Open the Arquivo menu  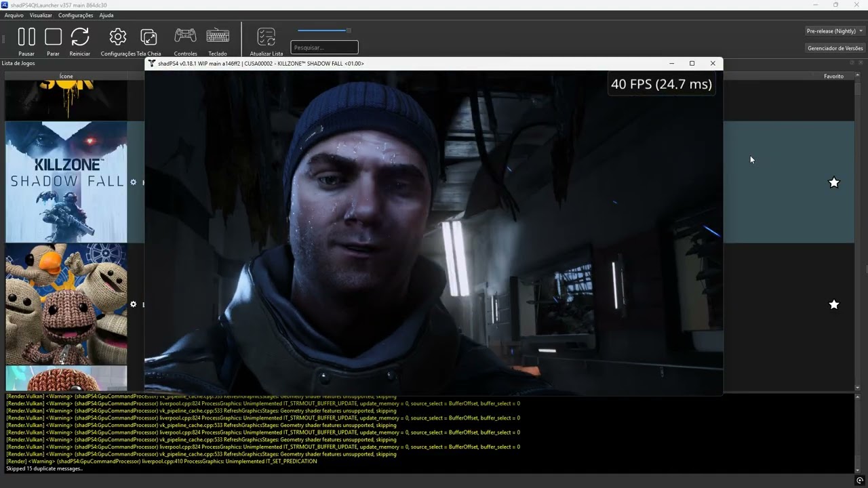14,15
